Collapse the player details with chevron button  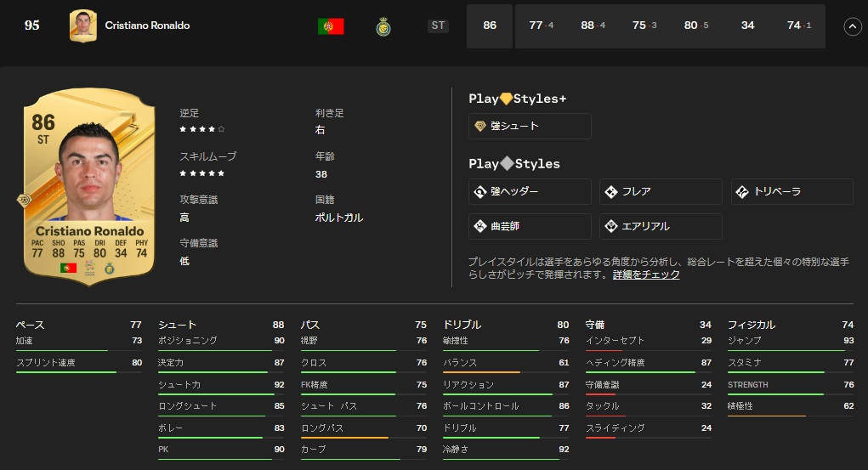[x=852, y=26]
